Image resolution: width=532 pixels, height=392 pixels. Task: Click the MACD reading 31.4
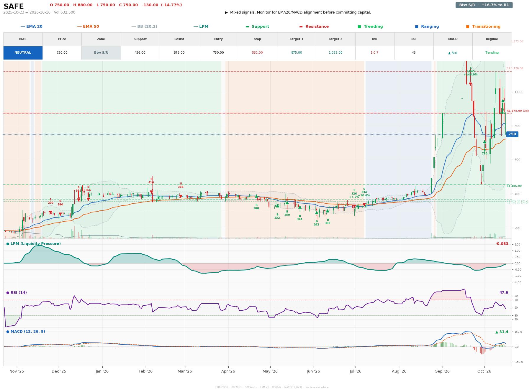click(502, 332)
